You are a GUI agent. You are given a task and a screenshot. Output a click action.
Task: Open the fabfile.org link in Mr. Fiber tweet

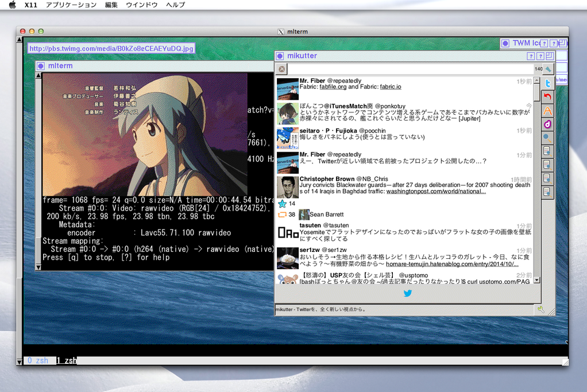point(333,87)
